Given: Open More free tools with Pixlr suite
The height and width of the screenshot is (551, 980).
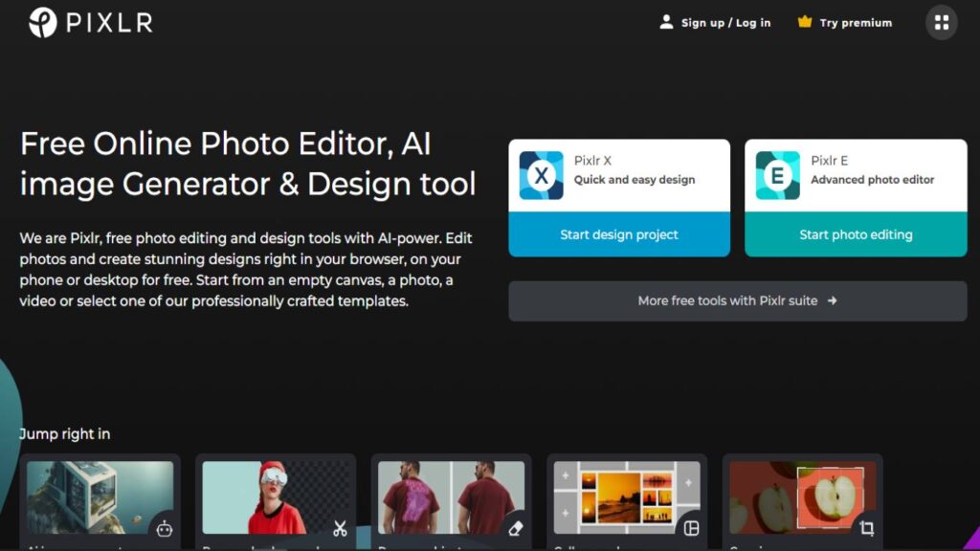Looking at the screenshot, I should tap(738, 301).
